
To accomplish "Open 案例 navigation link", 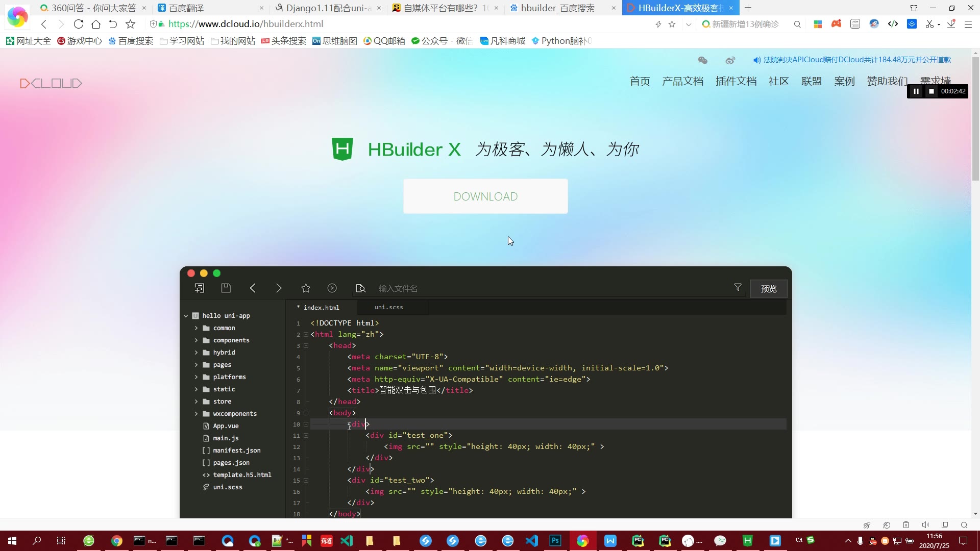I will pyautogui.click(x=844, y=81).
